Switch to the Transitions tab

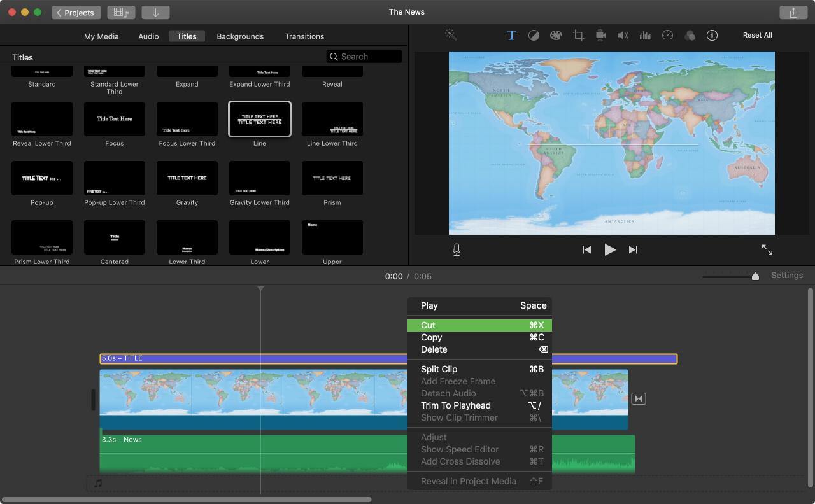click(304, 36)
